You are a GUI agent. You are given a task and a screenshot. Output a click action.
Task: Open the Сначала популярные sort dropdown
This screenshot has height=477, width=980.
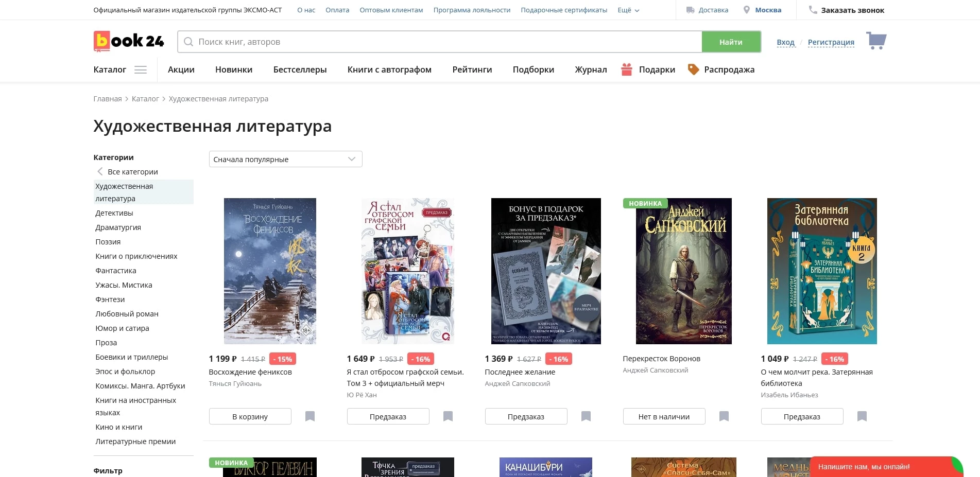pos(285,159)
